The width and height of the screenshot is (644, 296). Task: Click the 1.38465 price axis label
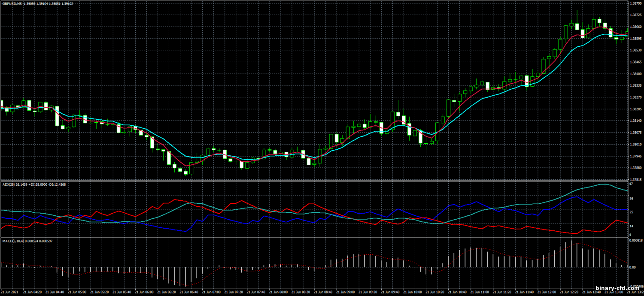click(635, 62)
